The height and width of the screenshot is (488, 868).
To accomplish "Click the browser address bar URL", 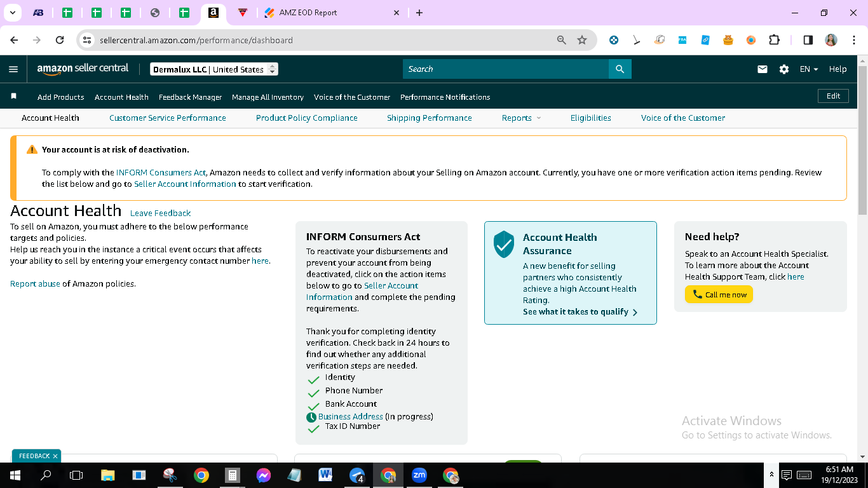I will tap(196, 40).
